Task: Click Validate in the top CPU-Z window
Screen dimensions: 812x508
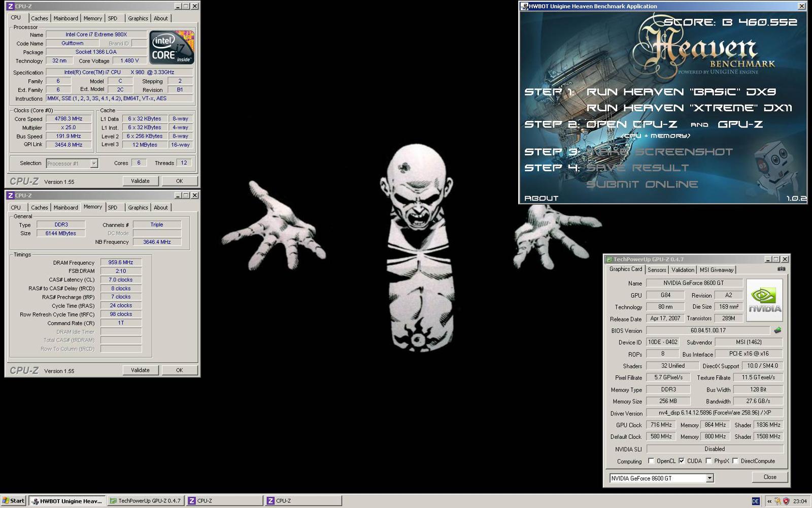Action: pos(140,181)
